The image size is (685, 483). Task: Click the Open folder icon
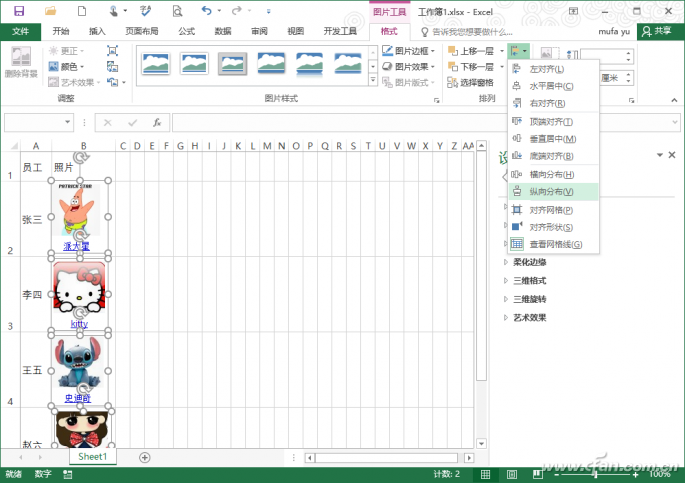pos(51,11)
